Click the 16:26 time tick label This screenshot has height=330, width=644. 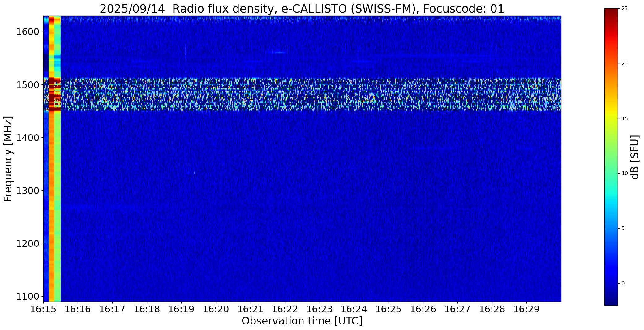pyautogui.click(x=423, y=309)
